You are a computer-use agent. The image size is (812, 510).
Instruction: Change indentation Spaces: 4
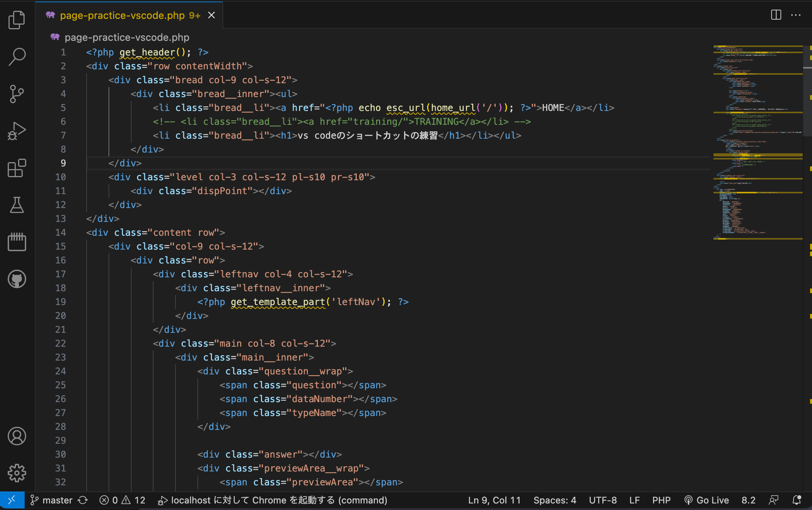click(555, 500)
